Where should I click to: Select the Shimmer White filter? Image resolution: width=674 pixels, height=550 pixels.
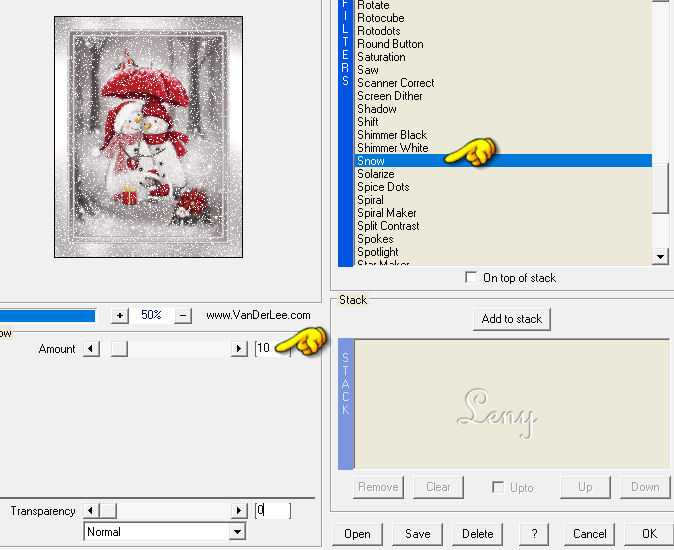[503, 148]
